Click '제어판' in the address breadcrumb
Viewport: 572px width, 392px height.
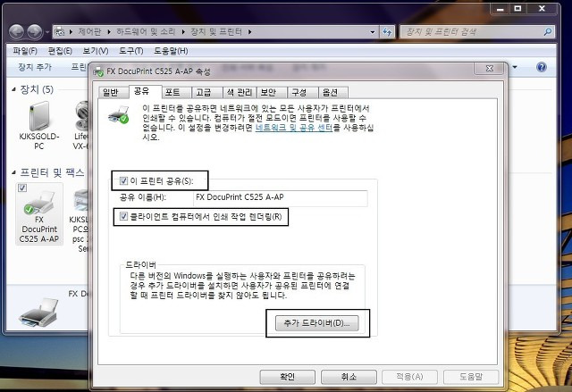pos(89,32)
